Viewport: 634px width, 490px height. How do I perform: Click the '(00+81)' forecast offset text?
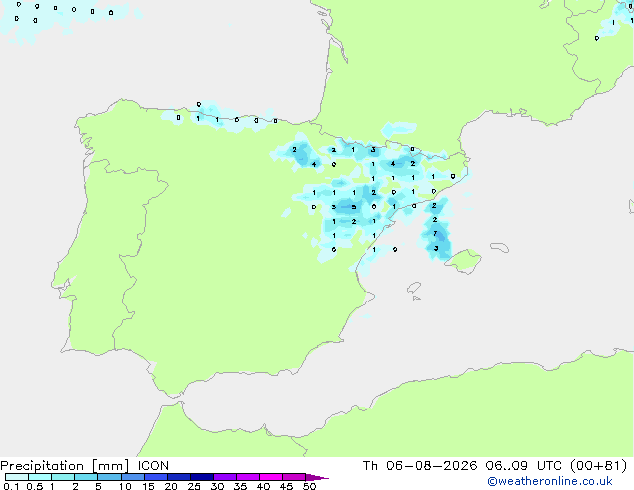598,466
